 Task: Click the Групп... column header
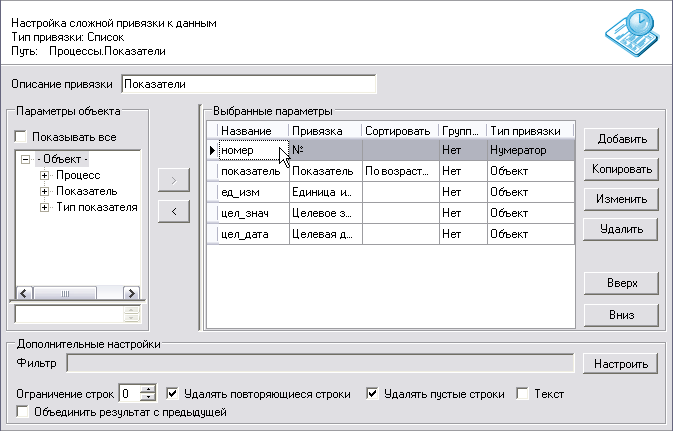(x=463, y=131)
